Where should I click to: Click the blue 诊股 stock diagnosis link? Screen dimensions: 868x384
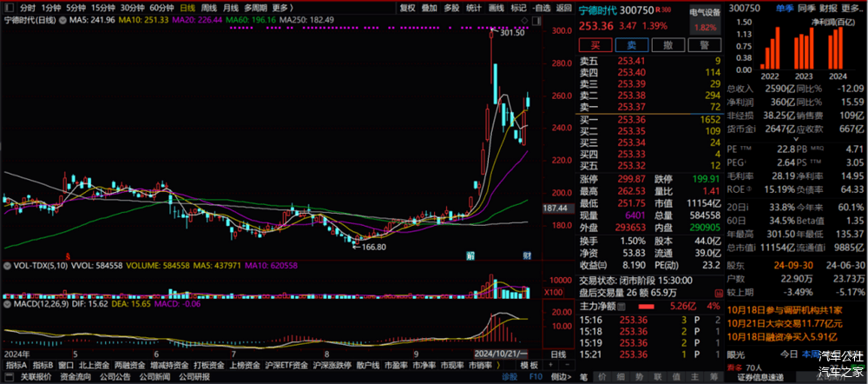pos(510,377)
